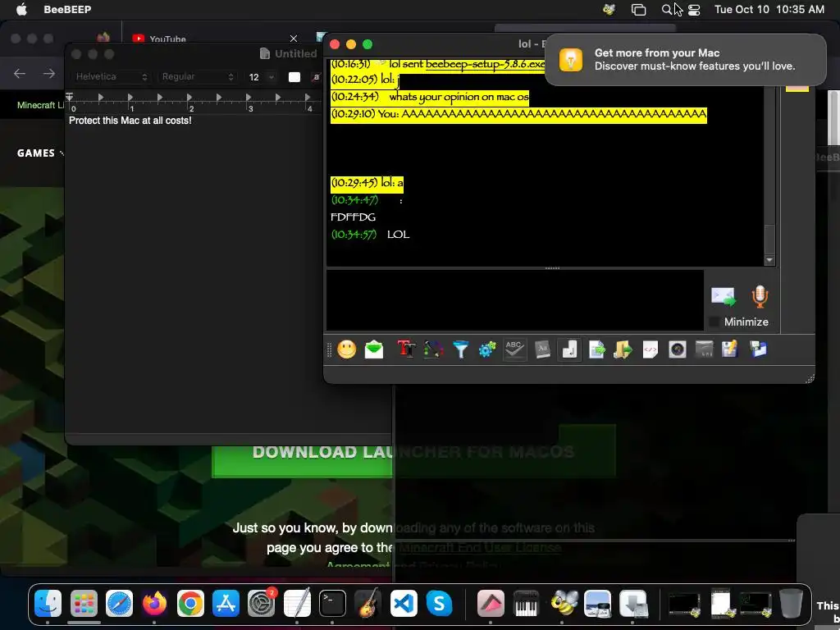
Task: Open Visual Studio Code from the Dock
Action: [404, 604]
